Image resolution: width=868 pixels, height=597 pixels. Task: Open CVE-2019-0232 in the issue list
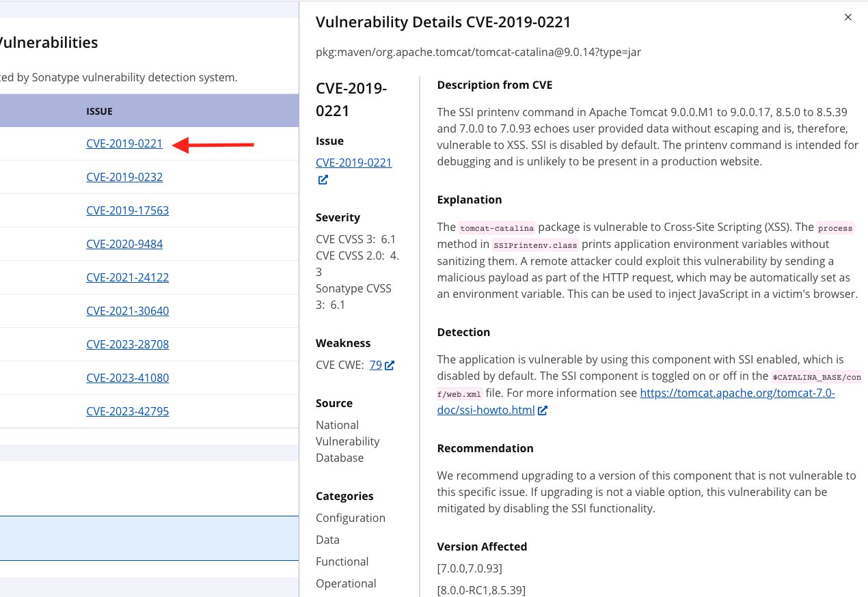click(124, 177)
